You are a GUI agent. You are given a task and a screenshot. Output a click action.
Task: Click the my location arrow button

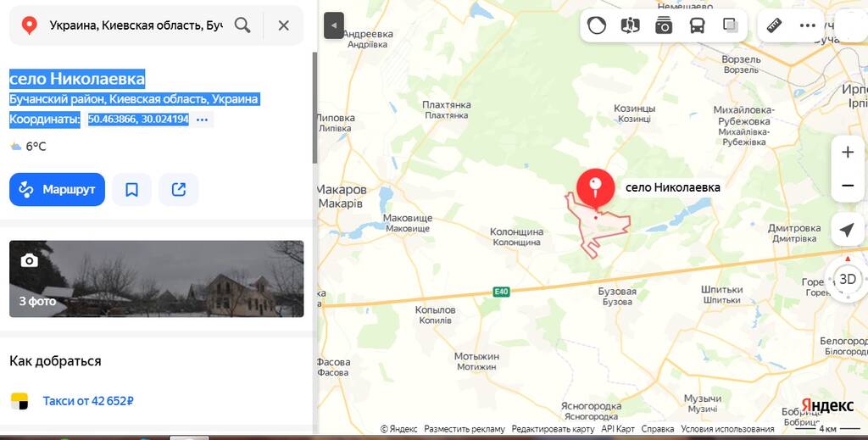847,231
